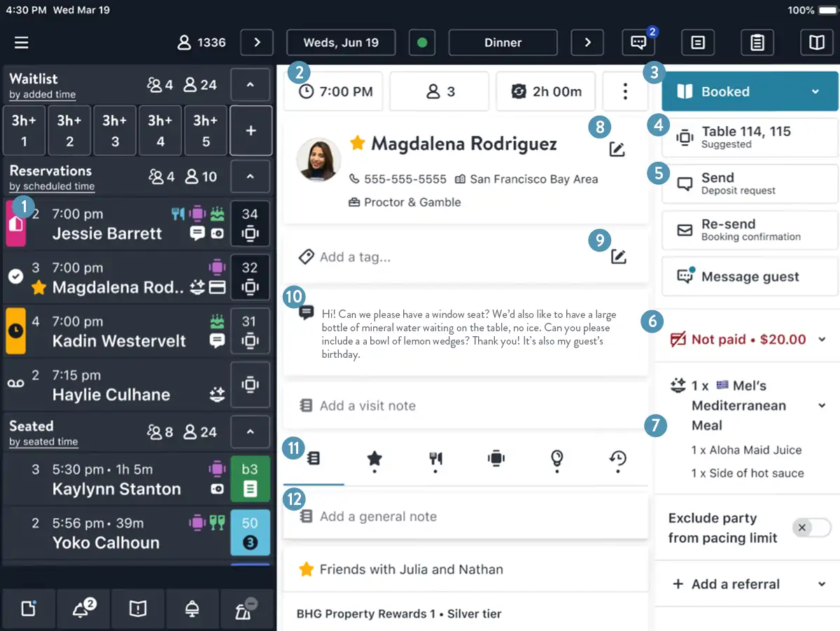The height and width of the screenshot is (631, 840).
Task: Open Haylie Culhane reservation
Action: tap(117, 384)
